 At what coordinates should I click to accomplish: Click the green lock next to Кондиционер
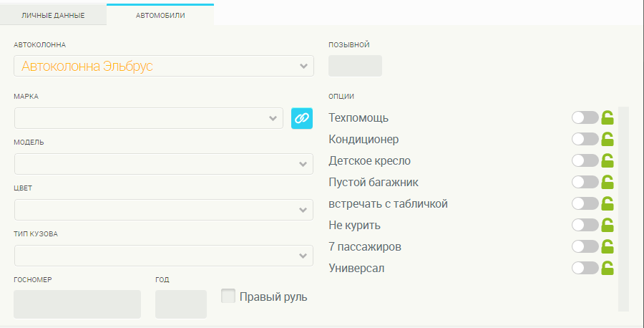[608, 139]
